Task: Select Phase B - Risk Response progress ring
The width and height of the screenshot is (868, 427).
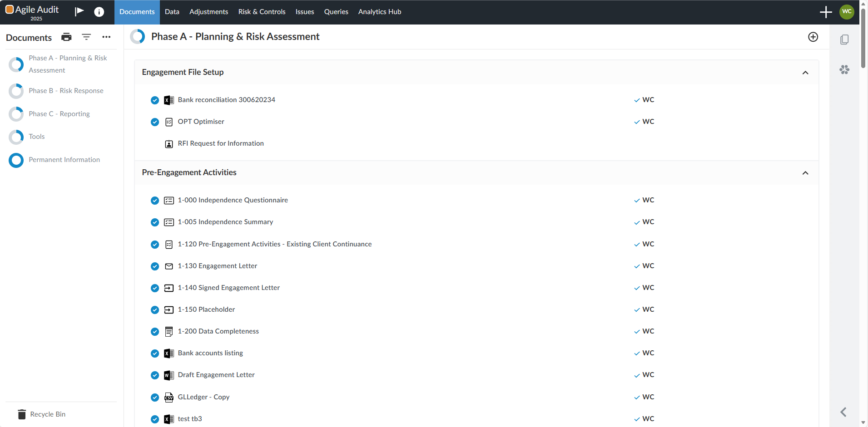Action: [x=16, y=91]
